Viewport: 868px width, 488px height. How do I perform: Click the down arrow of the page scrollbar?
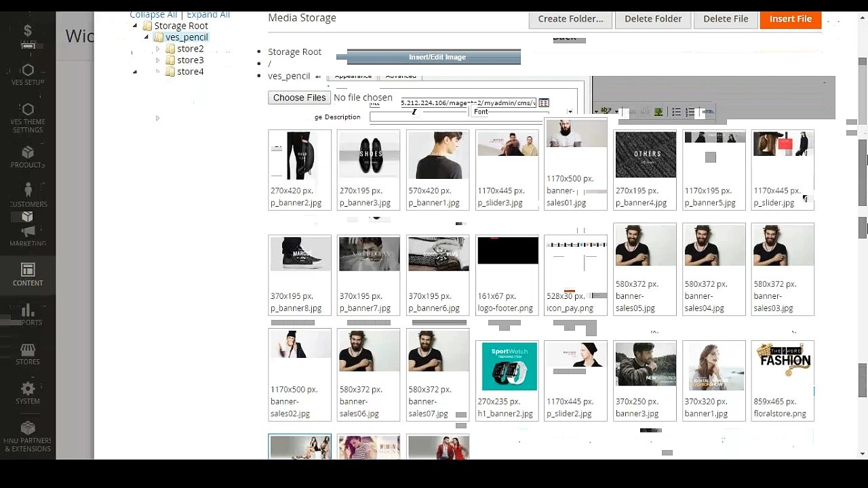click(x=863, y=454)
